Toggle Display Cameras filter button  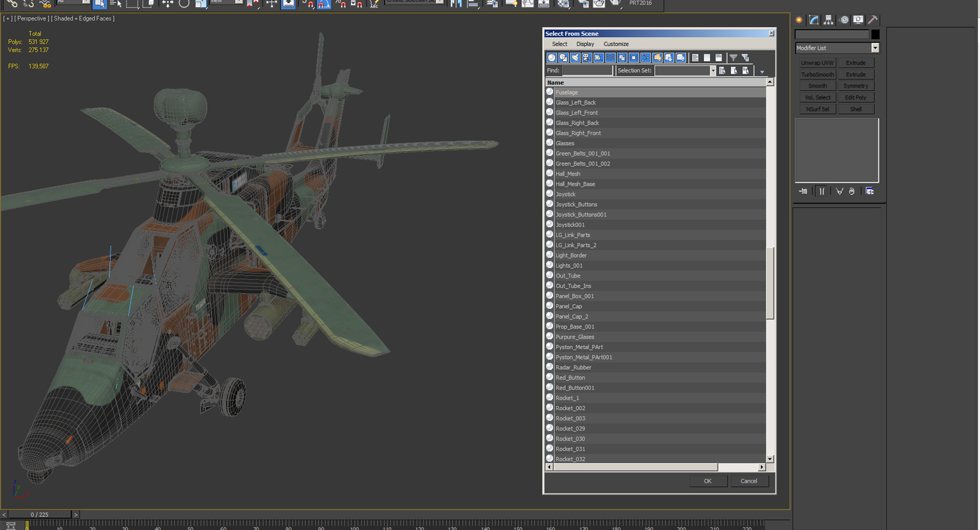[587, 58]
